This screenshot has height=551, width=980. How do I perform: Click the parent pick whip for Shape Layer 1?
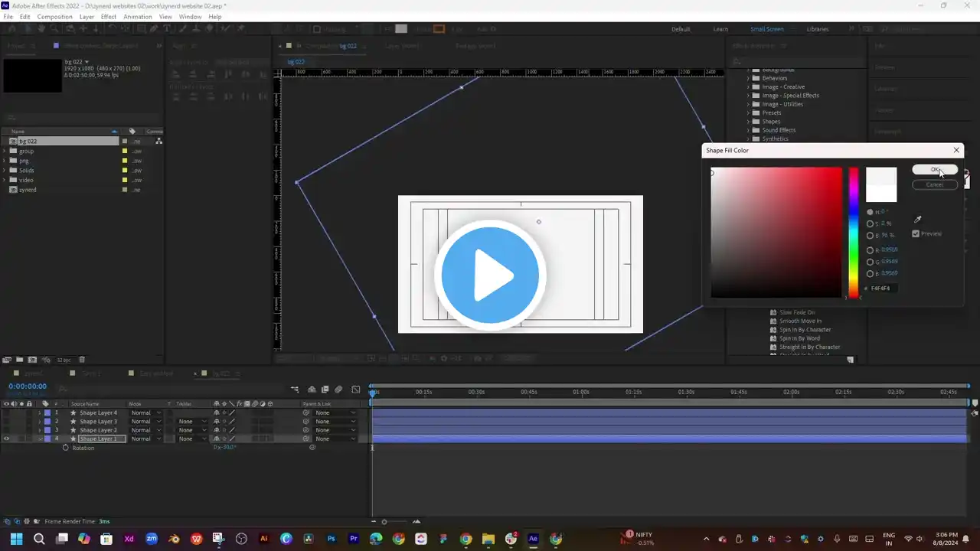click(x=306, y=439)
